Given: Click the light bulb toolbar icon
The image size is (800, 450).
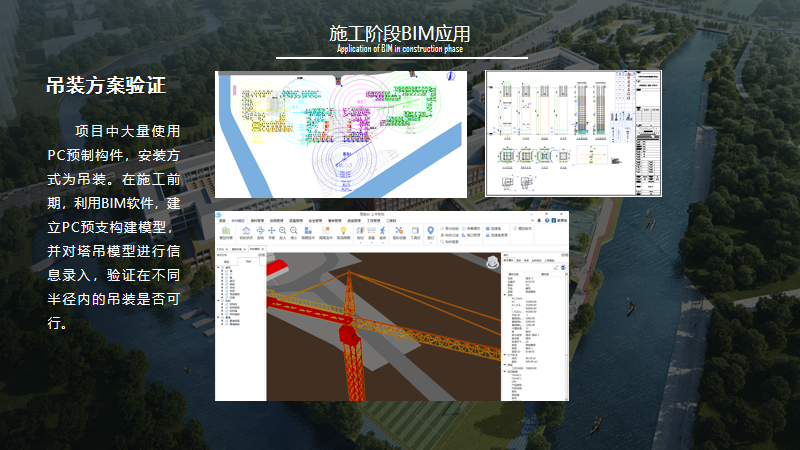Looking at the screenshot, I should click(x=343, y=230).
